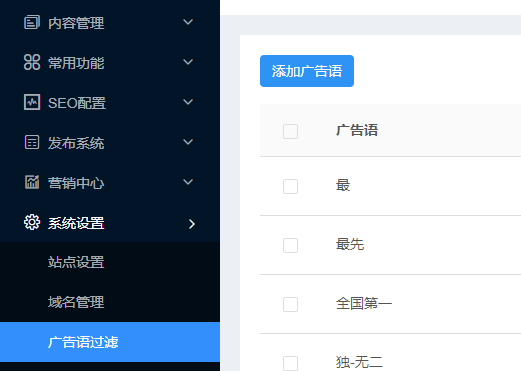The image size is (521, 371).
Task: Click the 广告语 column header
Action: click(x=357, y=130)
